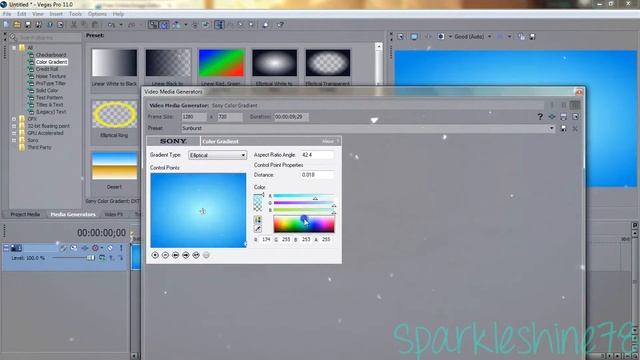Click the Duration timecode field
This screenshot has width=640, height=360.
pos(291,117)
